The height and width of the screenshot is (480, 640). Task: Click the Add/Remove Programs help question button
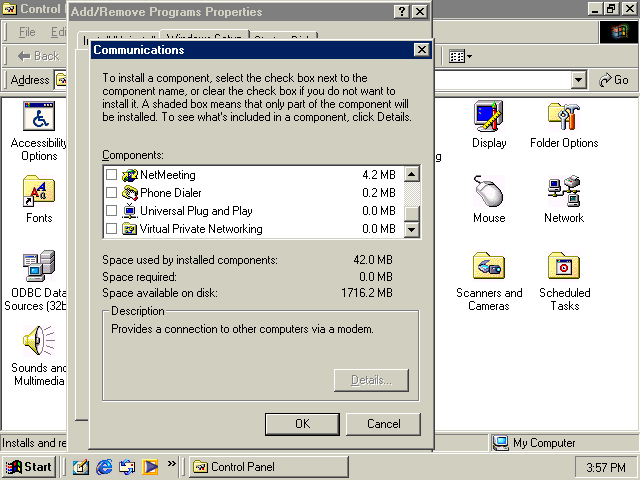coord(402,11)
